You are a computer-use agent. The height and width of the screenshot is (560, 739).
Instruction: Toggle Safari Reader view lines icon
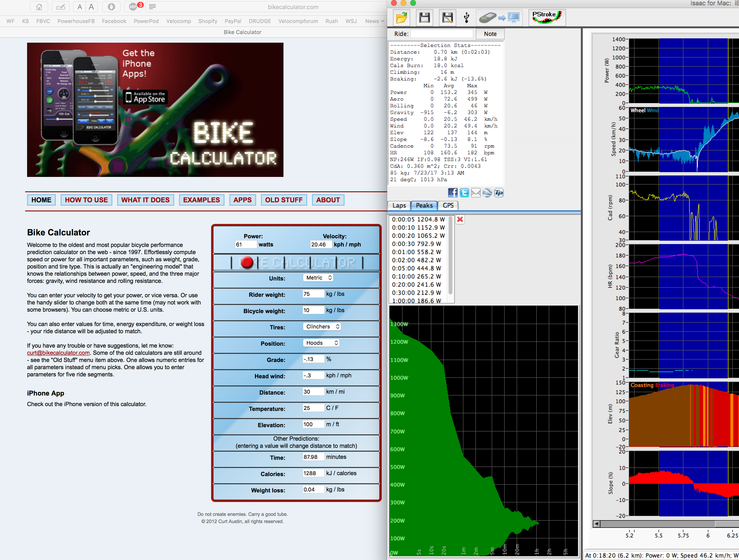pos(152,7)
